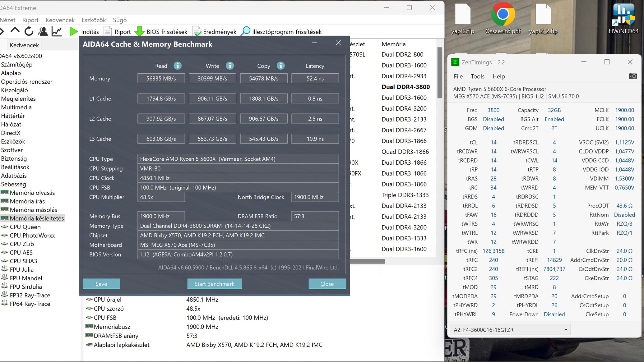Image resolution: width=644 pixels, height=362 pixels.
Task: Select FP32 Ray-Trace benchmark
Action: (x=30, y=295)
